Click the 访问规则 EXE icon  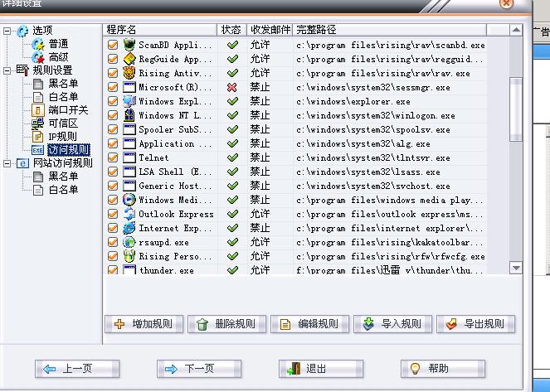coord(38,150)
